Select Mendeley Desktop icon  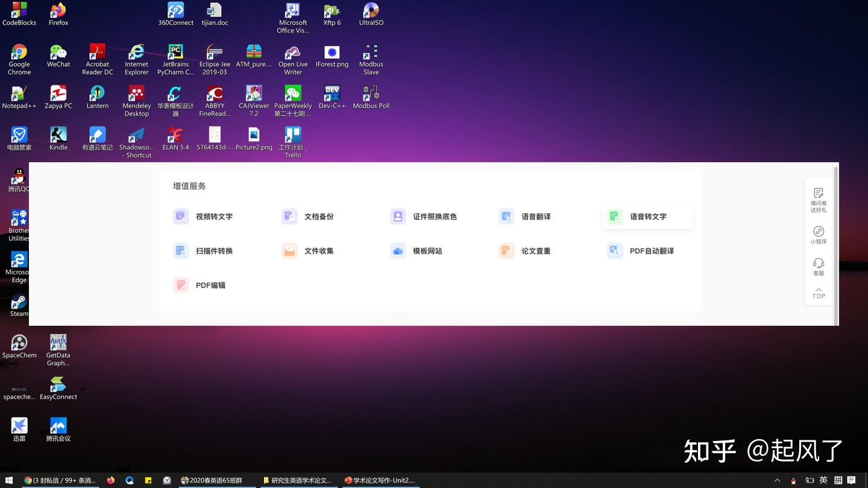(x=137, y=101)
